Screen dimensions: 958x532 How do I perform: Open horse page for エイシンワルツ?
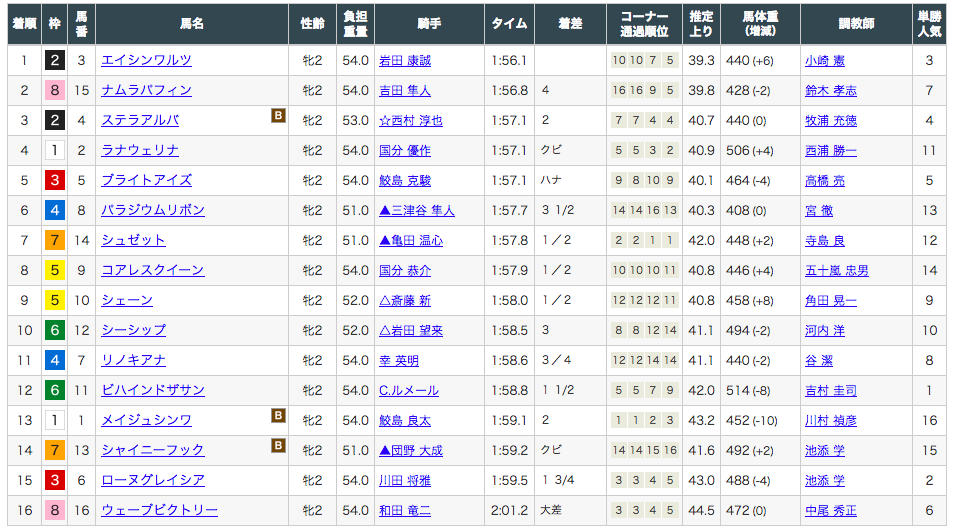146,60
